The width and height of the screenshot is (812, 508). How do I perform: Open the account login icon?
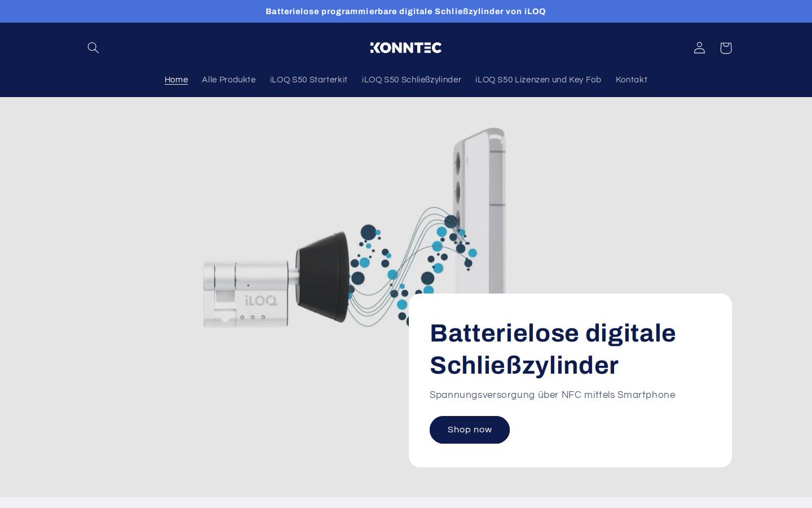pyautogui.click(x=699, y=48)
